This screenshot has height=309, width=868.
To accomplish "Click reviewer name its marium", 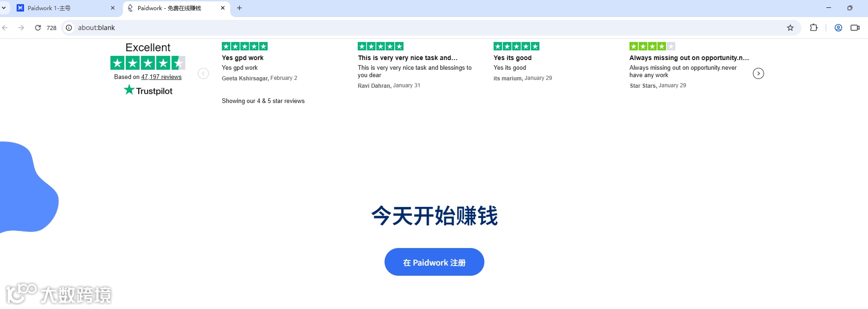I will (508, 79).
